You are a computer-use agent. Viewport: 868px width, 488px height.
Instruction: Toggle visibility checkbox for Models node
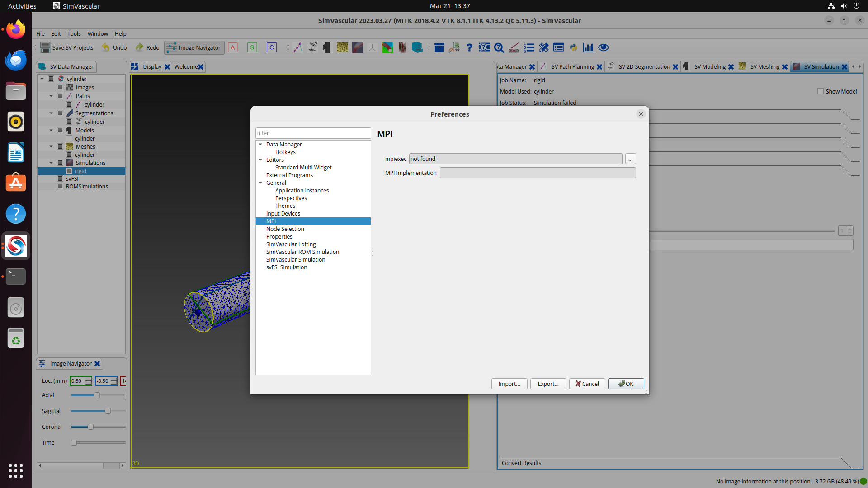pos(60,130)
